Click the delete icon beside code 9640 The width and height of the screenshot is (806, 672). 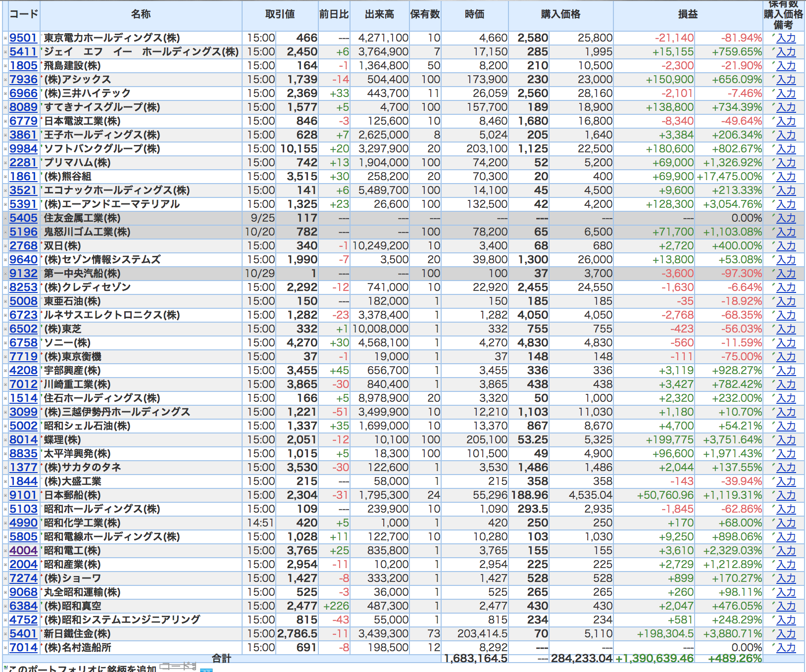(x=5, y=260)
